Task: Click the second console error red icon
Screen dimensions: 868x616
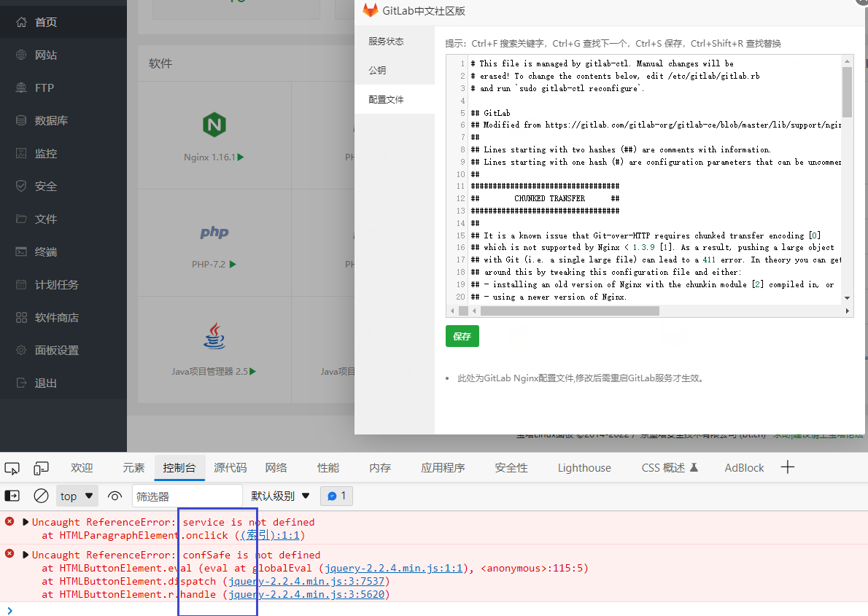Action: (x=9, y=554)
